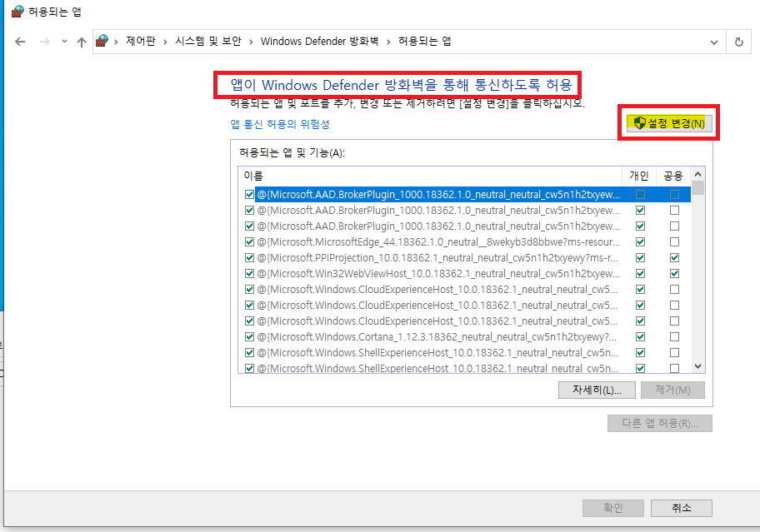Screen dimensions: 760x532
Task: Click the window title firewall icon
Action: pyautogui.click(x=17, y=12)
